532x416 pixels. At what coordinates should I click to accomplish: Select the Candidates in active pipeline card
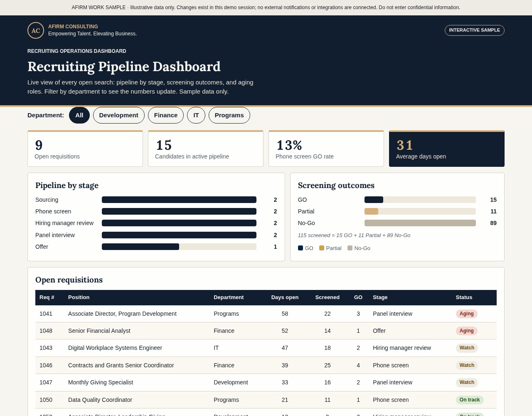206,149
